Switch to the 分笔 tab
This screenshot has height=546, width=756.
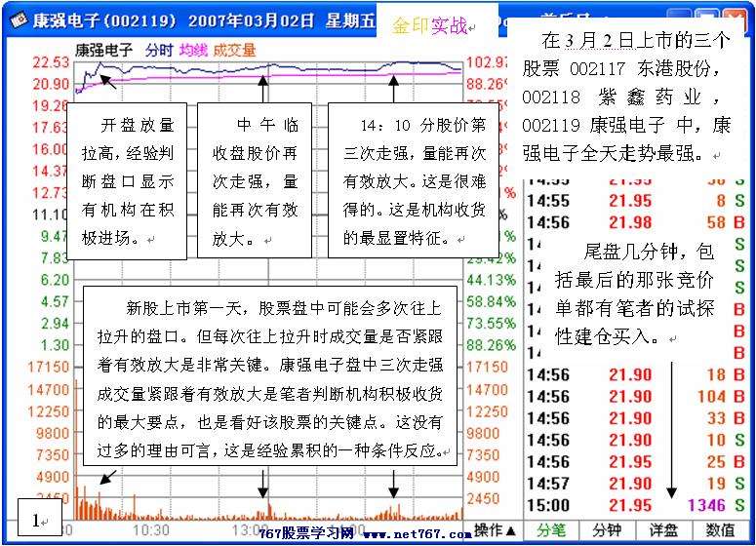pyautogui.click(x=551, y=530)
